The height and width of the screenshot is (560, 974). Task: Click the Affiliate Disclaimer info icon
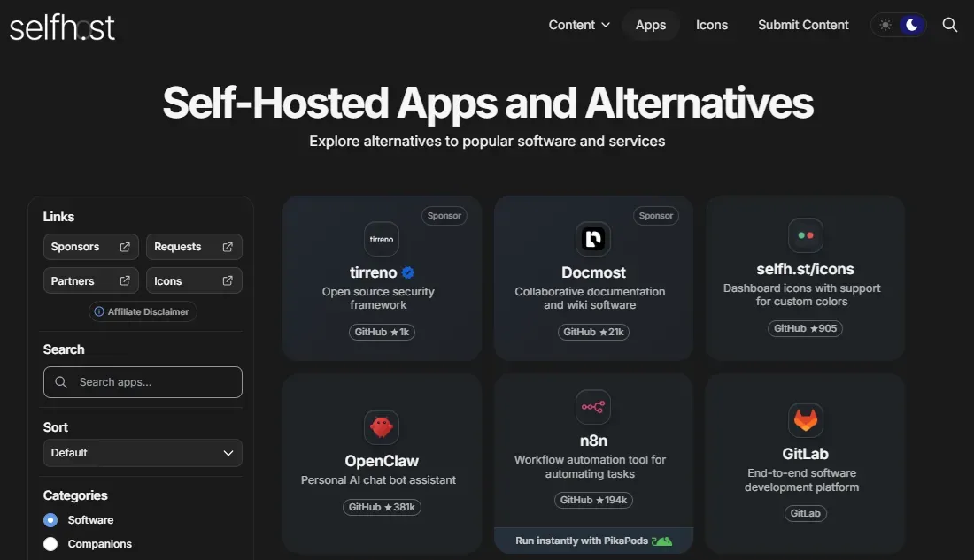[99, 311]
